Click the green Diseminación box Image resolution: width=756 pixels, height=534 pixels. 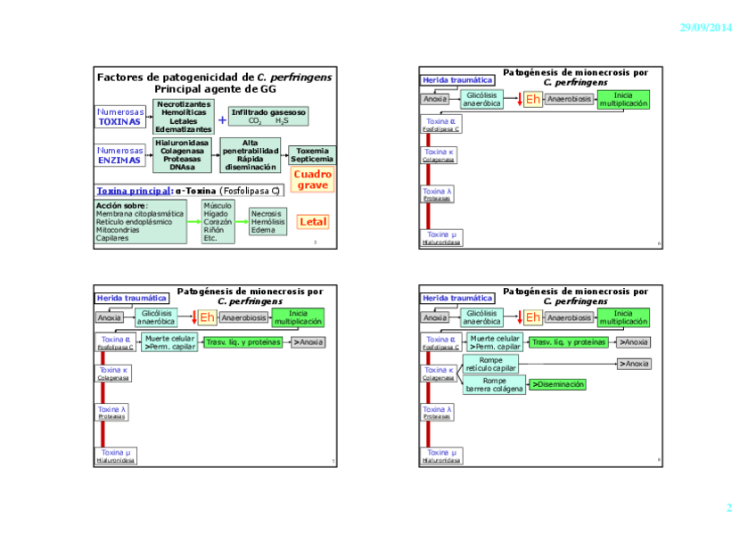558,384
